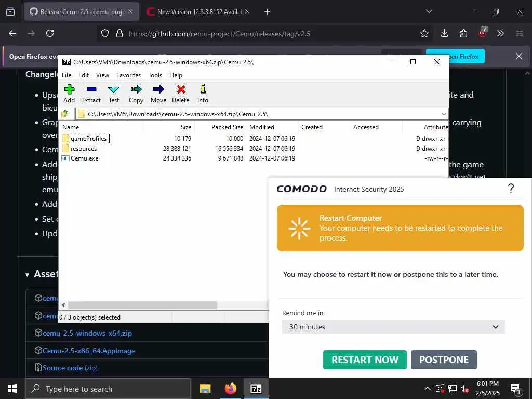Reload the GitHub page

(x=50, y=33)
